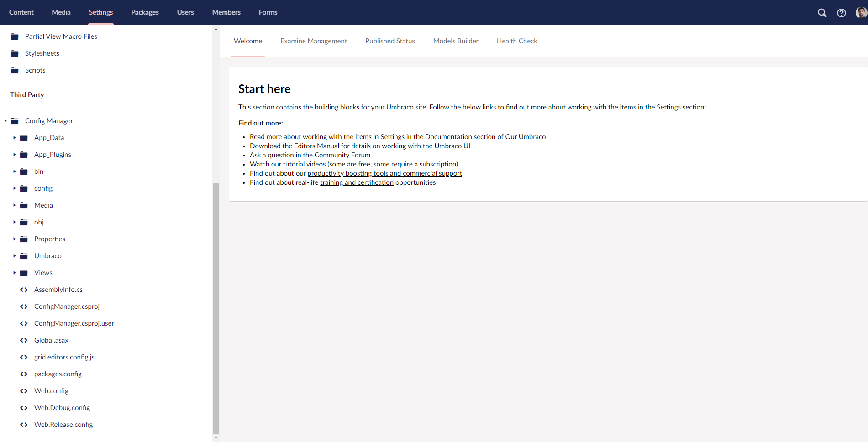Expand the Umbraco folder arrow
The width and height of the screenshot is (868, 442).
[x=14, y=256]
